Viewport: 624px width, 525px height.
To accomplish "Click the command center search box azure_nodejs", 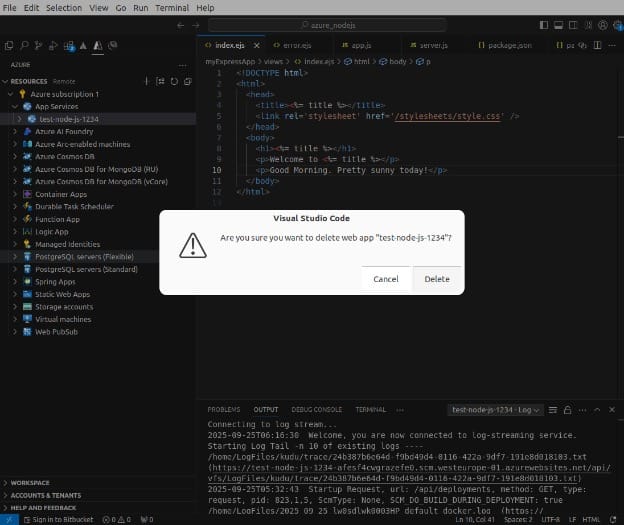I will tap(327, 25).
